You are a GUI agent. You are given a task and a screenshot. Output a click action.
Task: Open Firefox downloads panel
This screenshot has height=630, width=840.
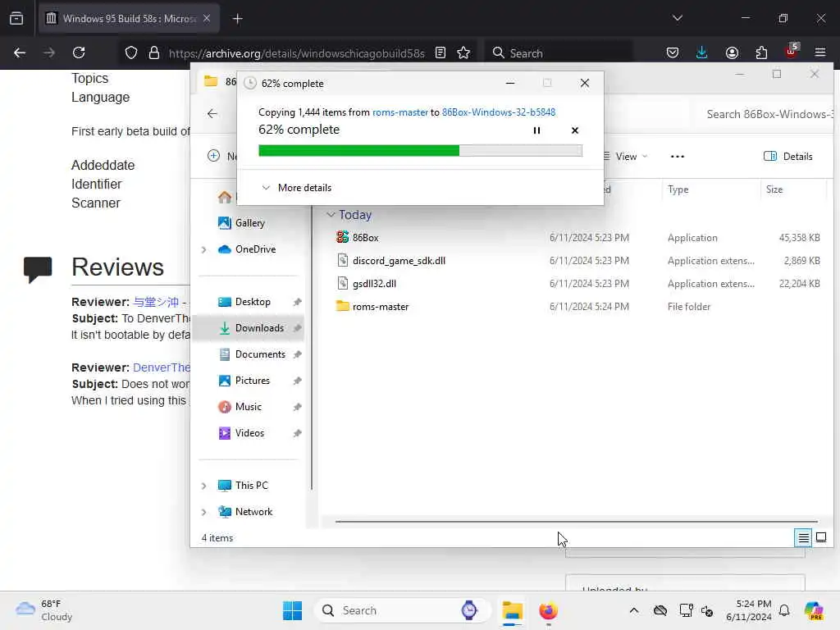pyautogui.click(x=702, y=52)
